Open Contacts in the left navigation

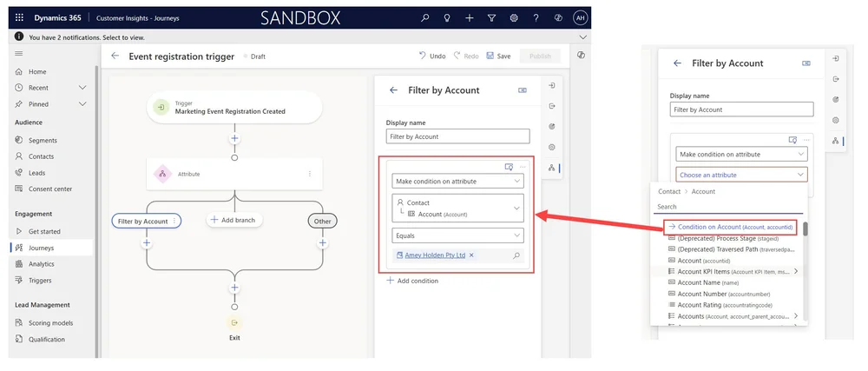click(41, 156)
